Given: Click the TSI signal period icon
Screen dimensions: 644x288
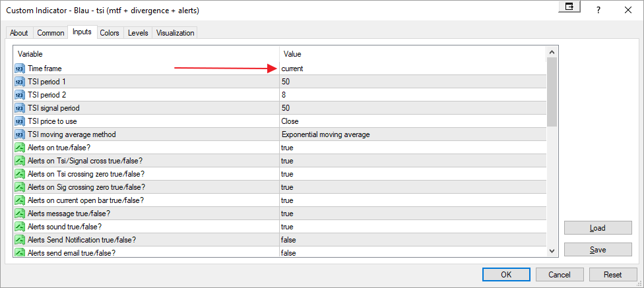Looking at the screenshot, I should point(19,108).
